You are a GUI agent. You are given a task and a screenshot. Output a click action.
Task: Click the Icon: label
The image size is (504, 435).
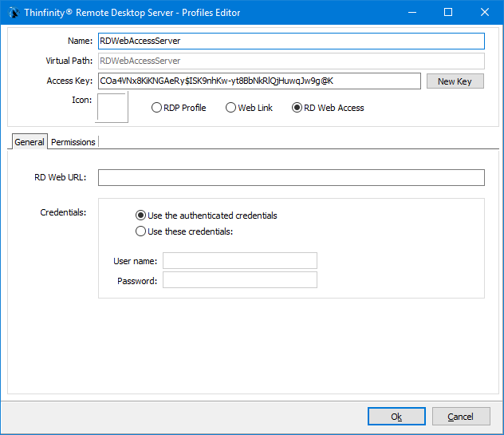(x=82, y=100)
